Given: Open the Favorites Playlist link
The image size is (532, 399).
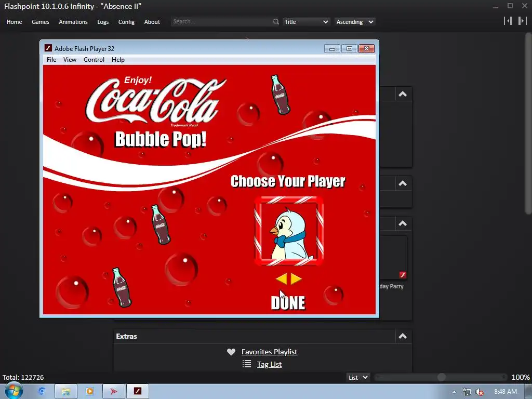Looking at the screenshot, I should point(270,352).
